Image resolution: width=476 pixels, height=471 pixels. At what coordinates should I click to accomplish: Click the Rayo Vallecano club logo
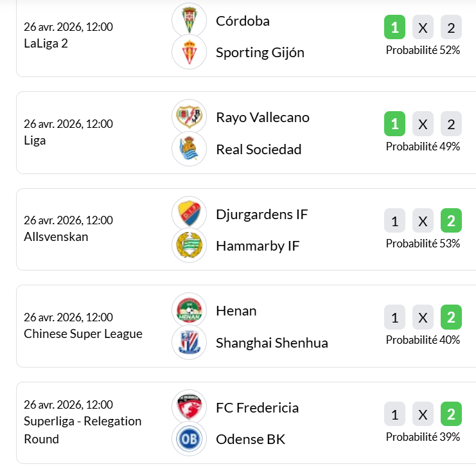point(189,117)
